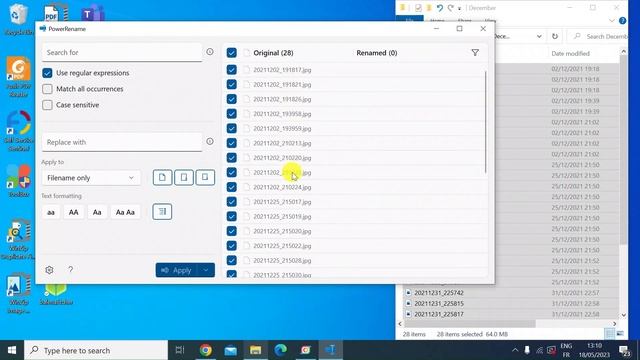Screen dimensions: 640x360
Task: Open File Explorer from the taskbar
Action: 256,350
